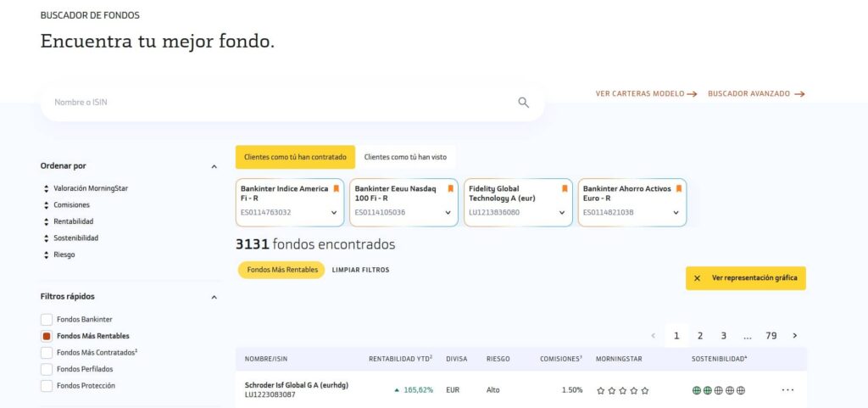Click bookmark icon on Bankinter Ahorro Activos card
The width and height of the screenshot is (868, 408).
point(679,189)
